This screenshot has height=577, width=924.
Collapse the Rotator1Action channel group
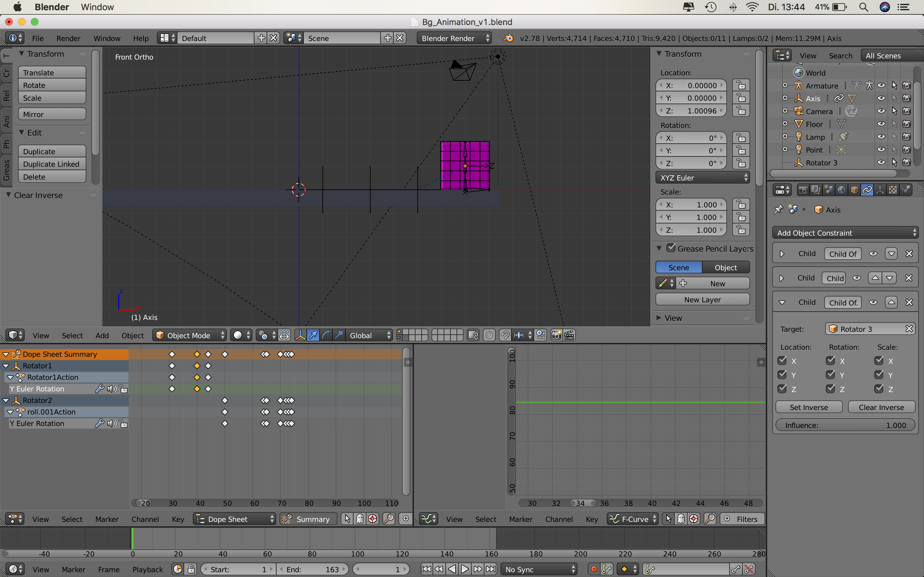point(10,377)
